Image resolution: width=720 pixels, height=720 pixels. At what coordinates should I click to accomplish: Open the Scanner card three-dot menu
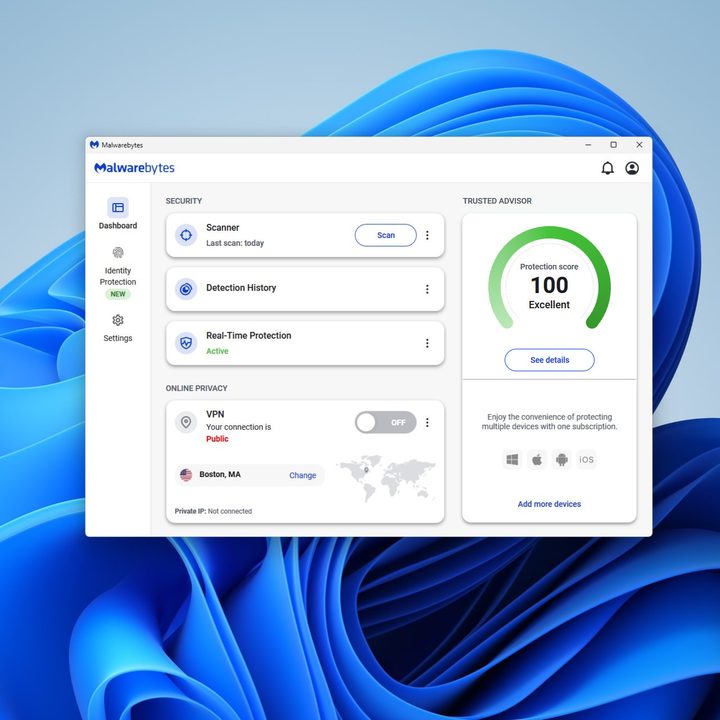(427, 235)
